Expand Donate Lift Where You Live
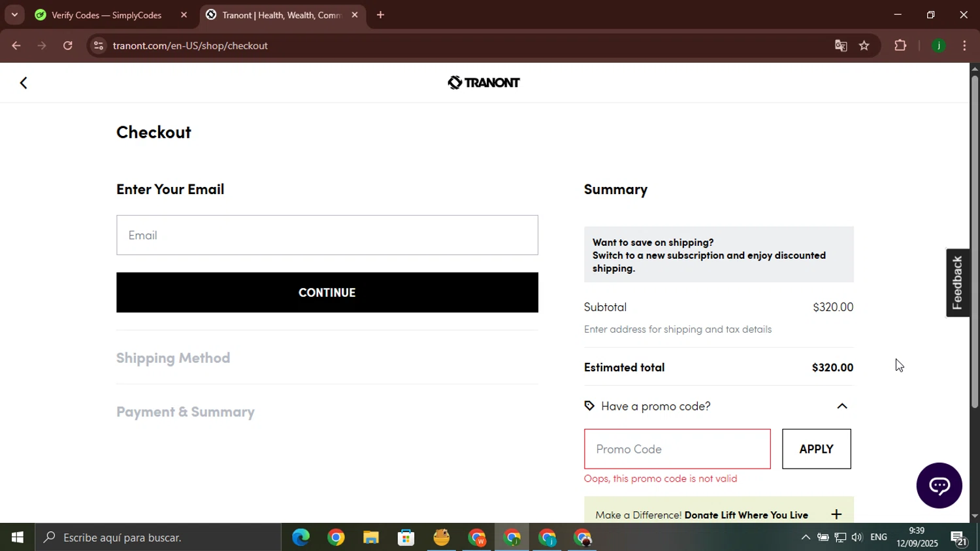 click(836, 514)
